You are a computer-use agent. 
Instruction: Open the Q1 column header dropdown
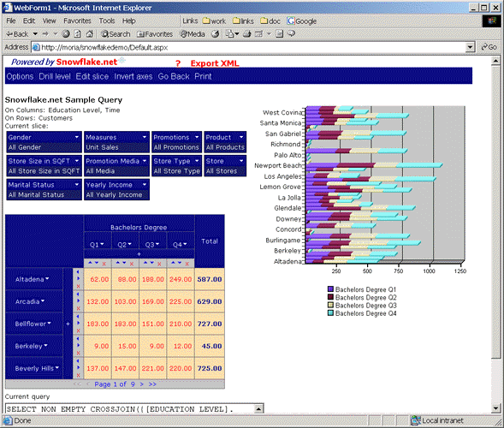click(102, 244)
